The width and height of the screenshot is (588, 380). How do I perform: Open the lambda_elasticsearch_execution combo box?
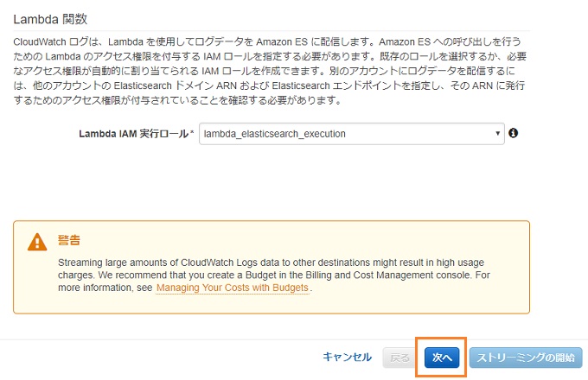351,134
